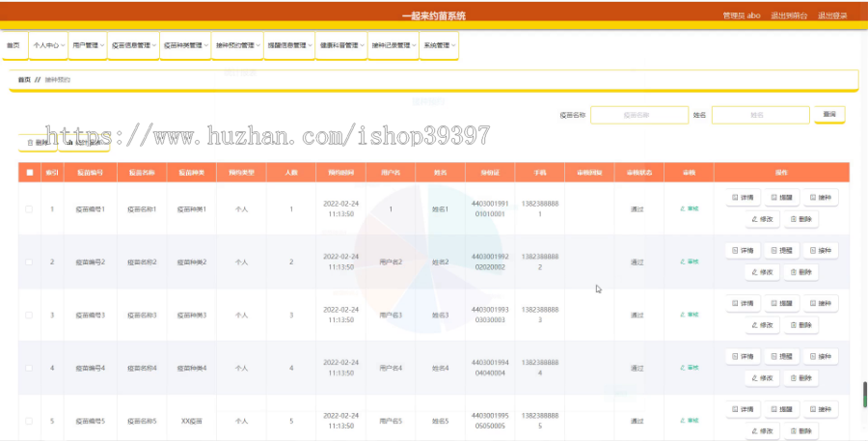868x441 pixels.
Task: Click 提醒 in the 姓名2 row
Action: coord(781,251)
